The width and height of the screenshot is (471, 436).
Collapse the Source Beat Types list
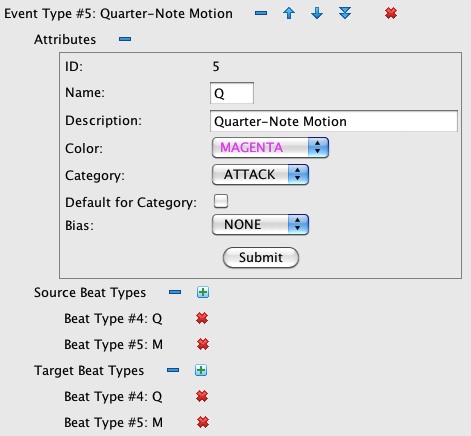175,292
